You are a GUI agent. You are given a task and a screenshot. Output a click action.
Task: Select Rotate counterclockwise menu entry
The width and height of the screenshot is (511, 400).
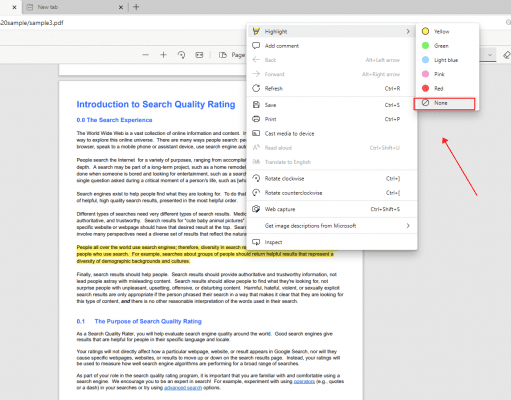tap(332, 193)
